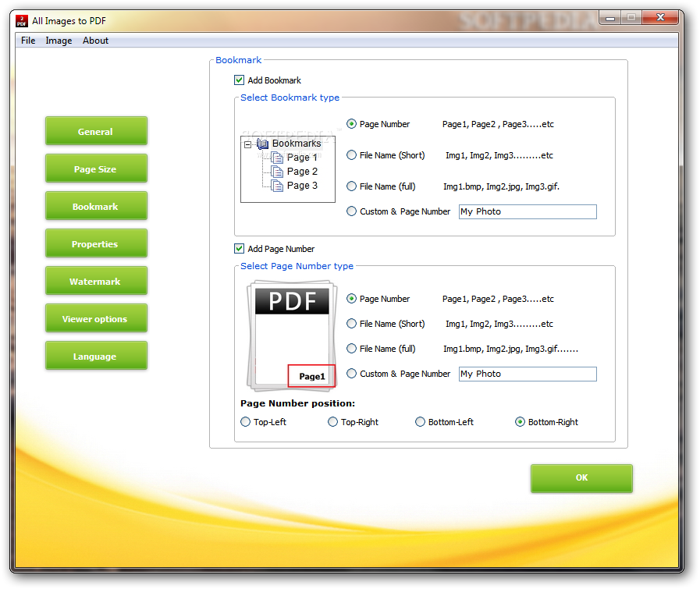Image resolution: width=700 pixels, height=589 pixels.
Task: Open the Viewer options section
Action: (x=96, y=318)
